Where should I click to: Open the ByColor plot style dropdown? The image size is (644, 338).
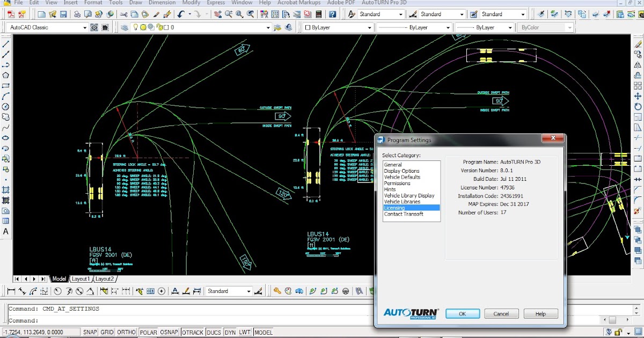click(569, 27)
